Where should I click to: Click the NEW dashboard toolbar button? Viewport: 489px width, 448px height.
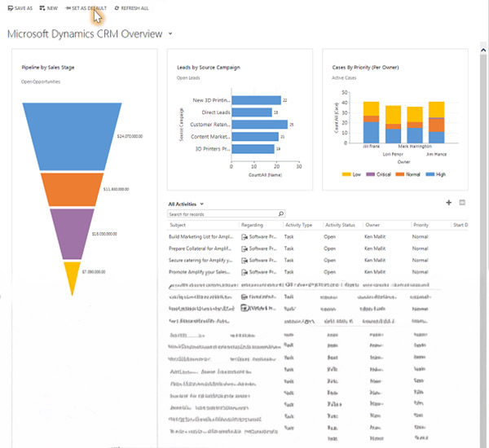49,8
